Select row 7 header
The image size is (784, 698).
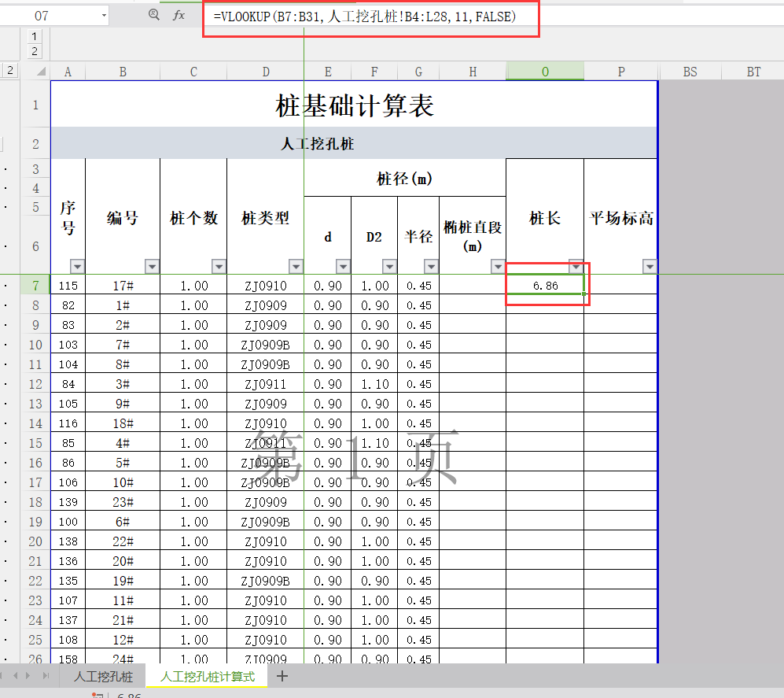point(35,286)
